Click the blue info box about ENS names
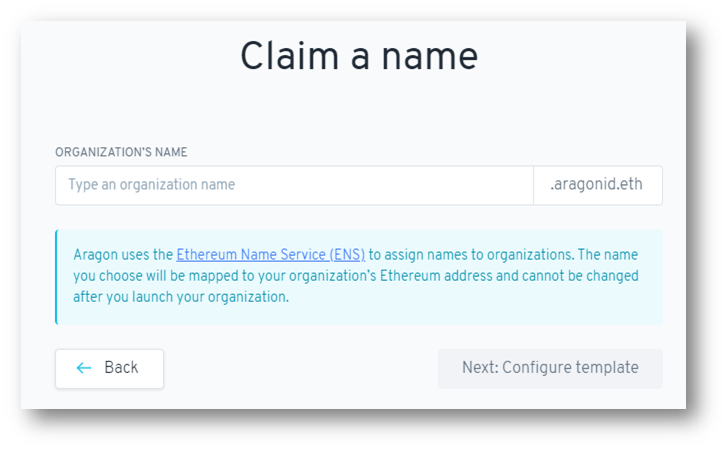728x451 pixels. coord(359,277)
